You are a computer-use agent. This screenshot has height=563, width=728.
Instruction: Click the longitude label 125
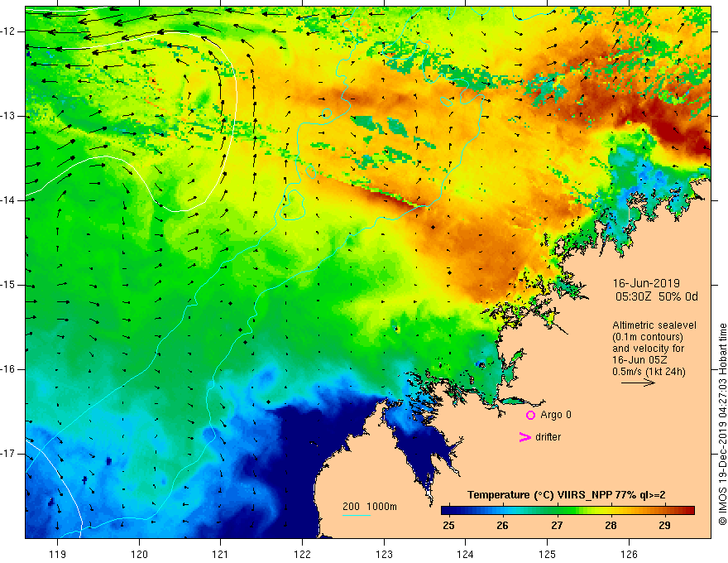tap(548, 554)
